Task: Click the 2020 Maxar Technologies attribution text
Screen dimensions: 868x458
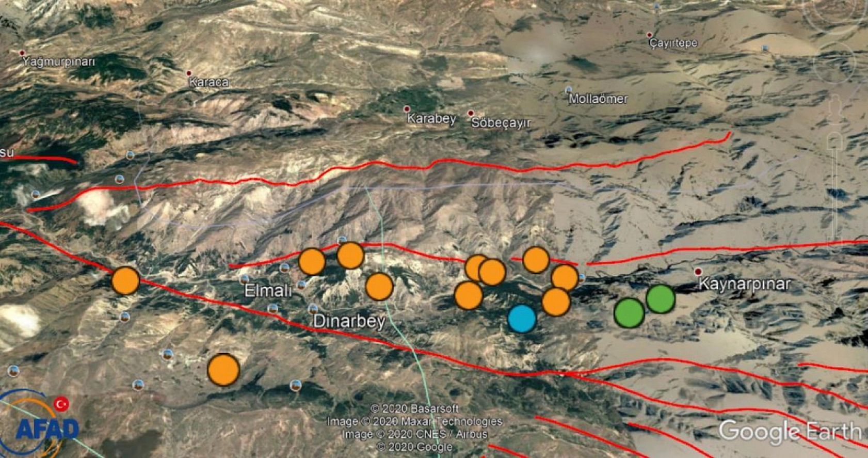Action: [x=414, y=421]
